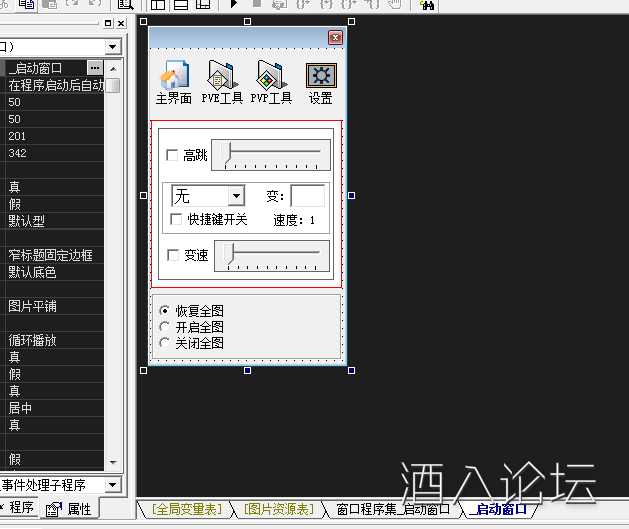The height and width of the screenshot is (529, 629).
Task: Open the 事件处理子程序 dropdown
Action: click(x=112, y=485)
